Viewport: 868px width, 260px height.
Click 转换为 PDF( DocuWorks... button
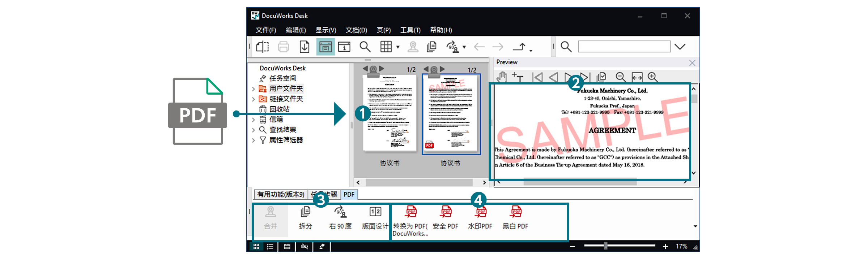[410, 221]
